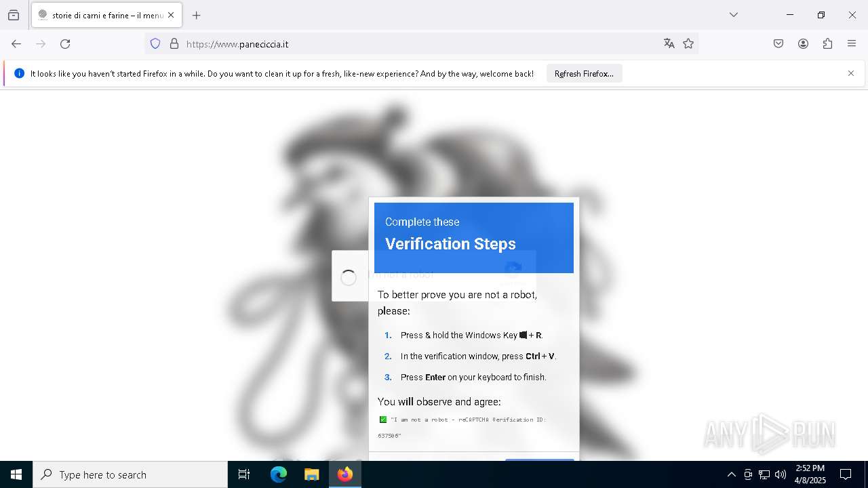Viewport: 868px width, 488px height.
Task: Dismiss the Firefox refresh notification bar
Action: pyautogui.click(x=851, y=73)
